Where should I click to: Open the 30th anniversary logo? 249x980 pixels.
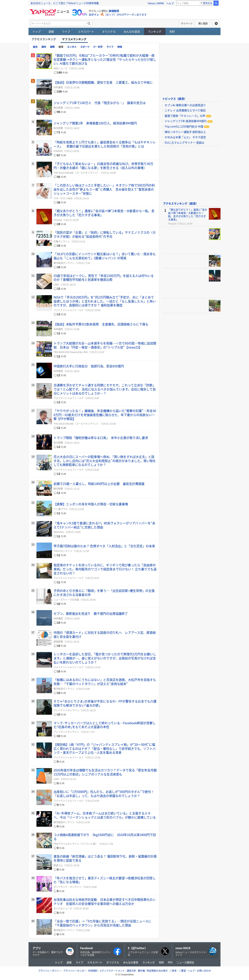point(80,13)
